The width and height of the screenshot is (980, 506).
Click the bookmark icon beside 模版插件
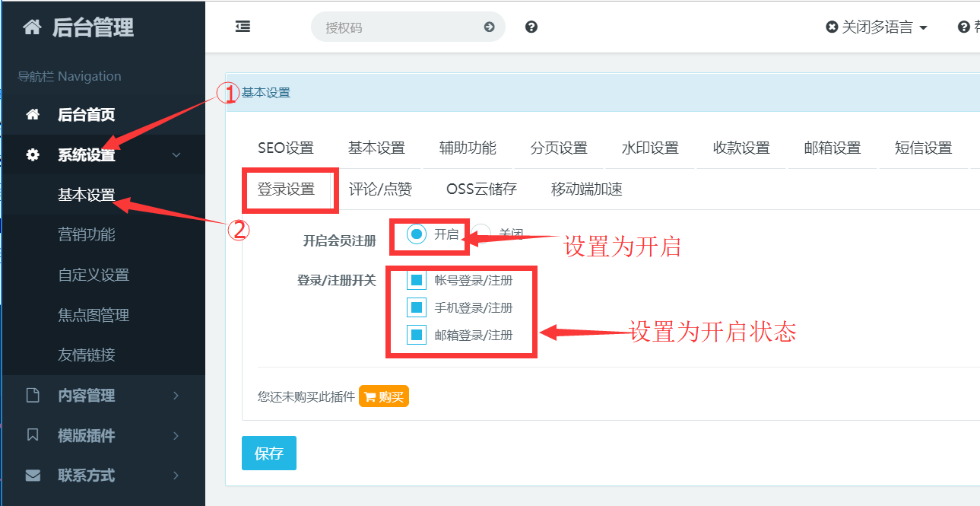click(33, 435)
